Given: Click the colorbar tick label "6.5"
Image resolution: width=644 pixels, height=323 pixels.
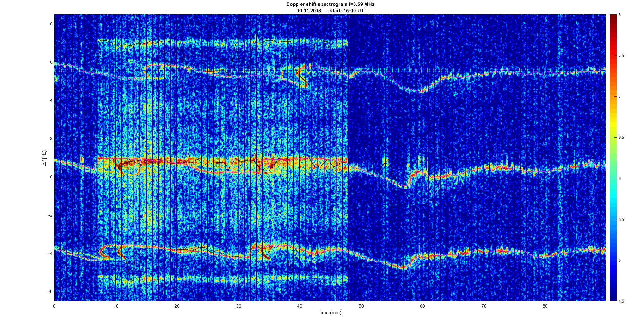Looking at the screenshot, I should pos(621,138).
